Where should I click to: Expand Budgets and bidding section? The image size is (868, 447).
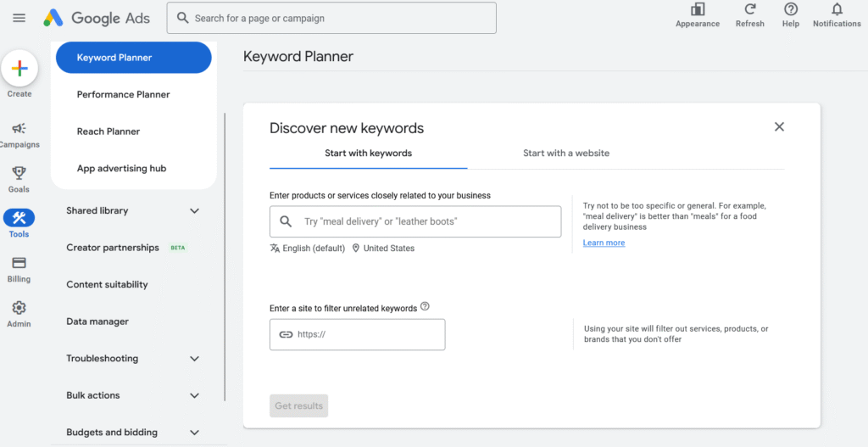coord(194,433)
